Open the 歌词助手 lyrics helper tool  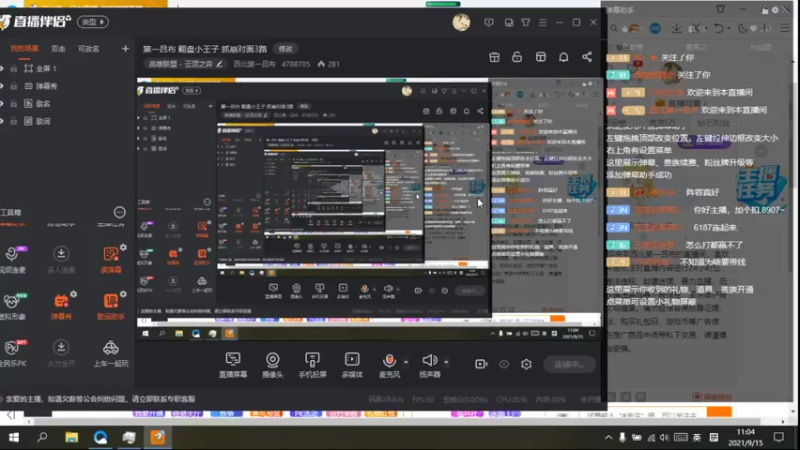[x=111, y=307]
